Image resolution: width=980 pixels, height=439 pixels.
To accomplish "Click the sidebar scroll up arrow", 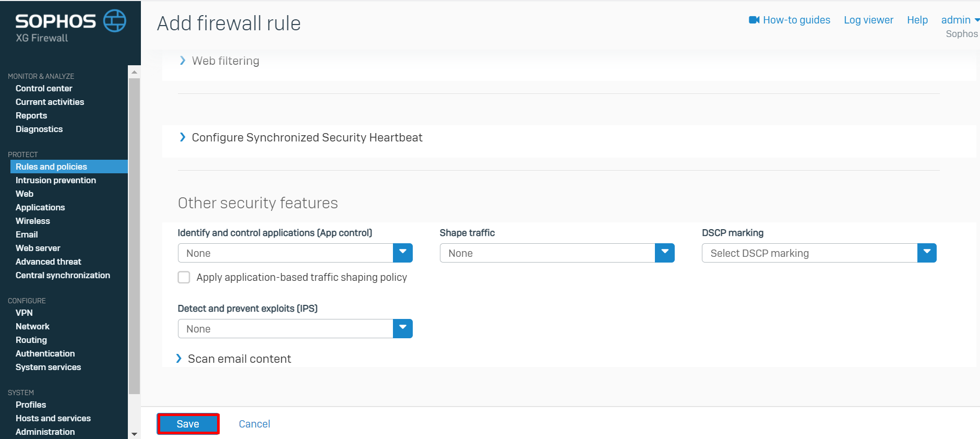I will [135, 72].
